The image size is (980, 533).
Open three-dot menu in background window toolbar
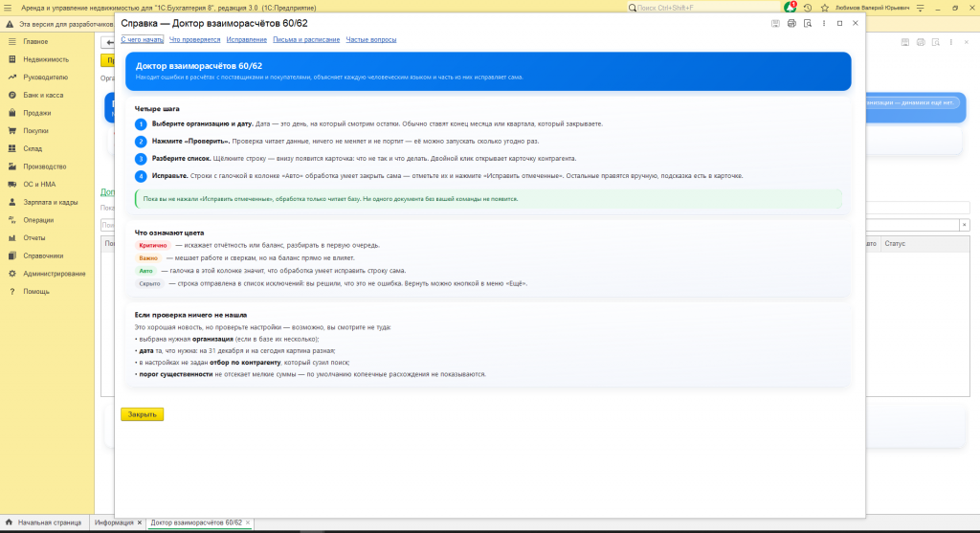tap(951, 42)
